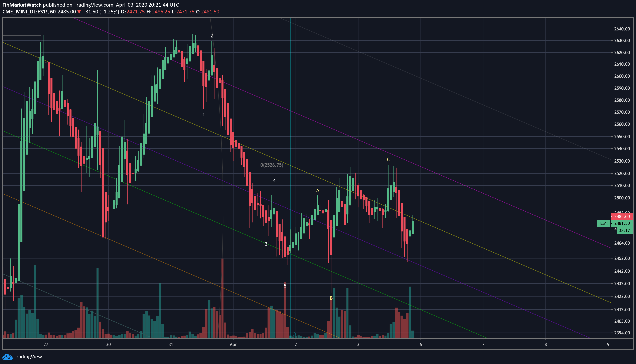Click the FibMarketWatch author name
Viewport: 636px width, 364px height.
point(22,5)
